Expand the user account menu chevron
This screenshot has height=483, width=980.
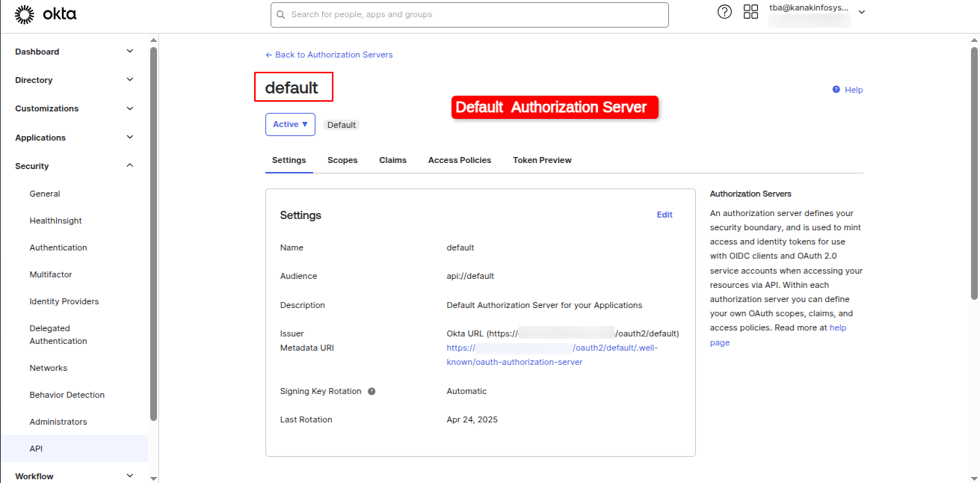click(x=861, y=12)
